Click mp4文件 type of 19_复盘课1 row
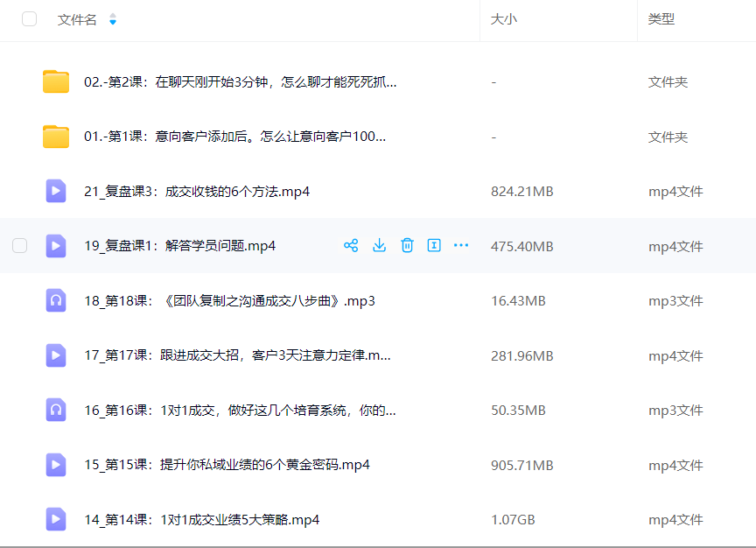 [x=675, y=247]
